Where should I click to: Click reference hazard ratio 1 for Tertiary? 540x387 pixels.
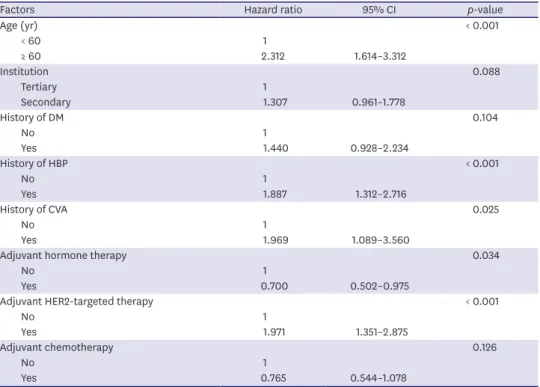[265, 87]
